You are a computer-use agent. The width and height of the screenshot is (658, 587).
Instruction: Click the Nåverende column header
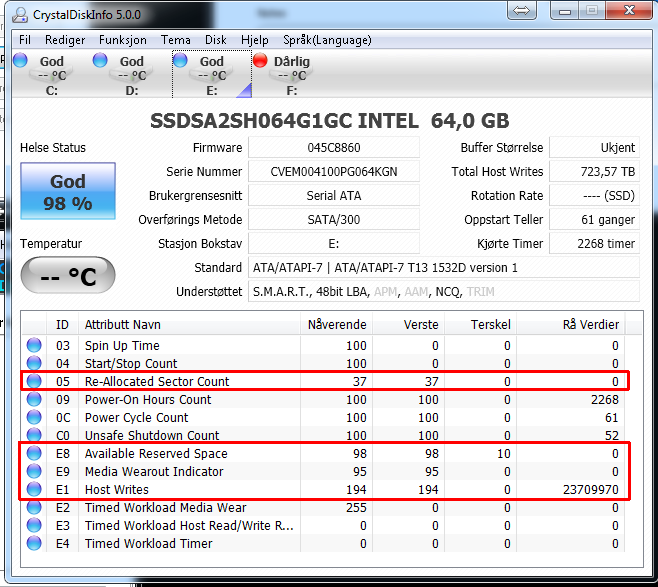coord(337,324)
